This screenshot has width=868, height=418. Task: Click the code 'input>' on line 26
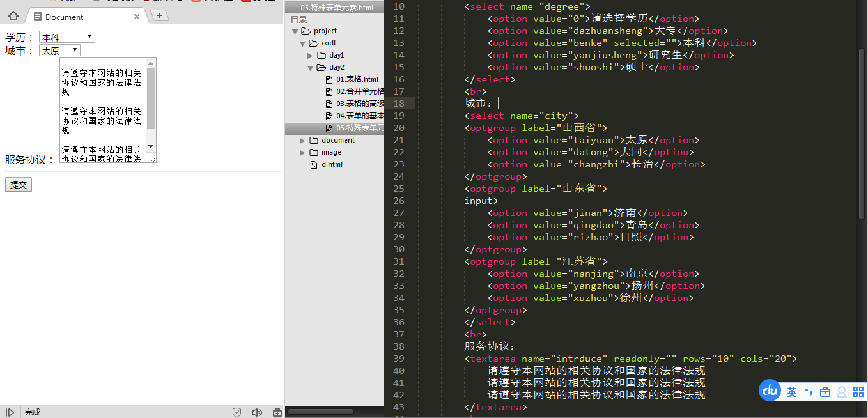tap(481, 201)
